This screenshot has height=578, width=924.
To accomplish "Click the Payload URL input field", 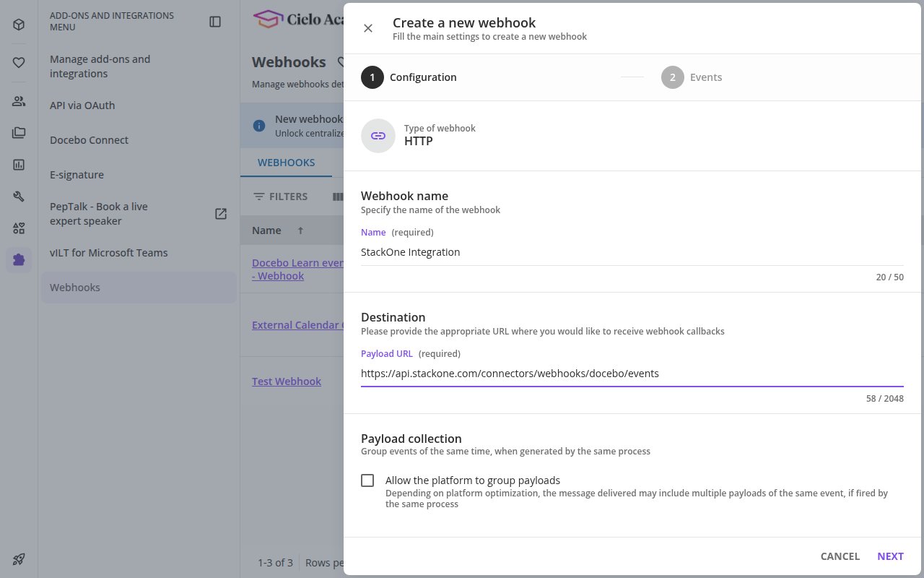I will [x=632, y=374].
